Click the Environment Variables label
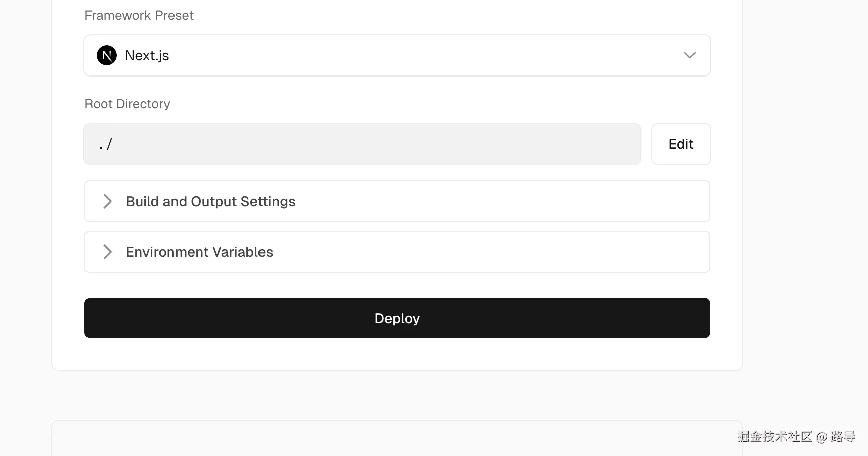 tap(199, 252)
